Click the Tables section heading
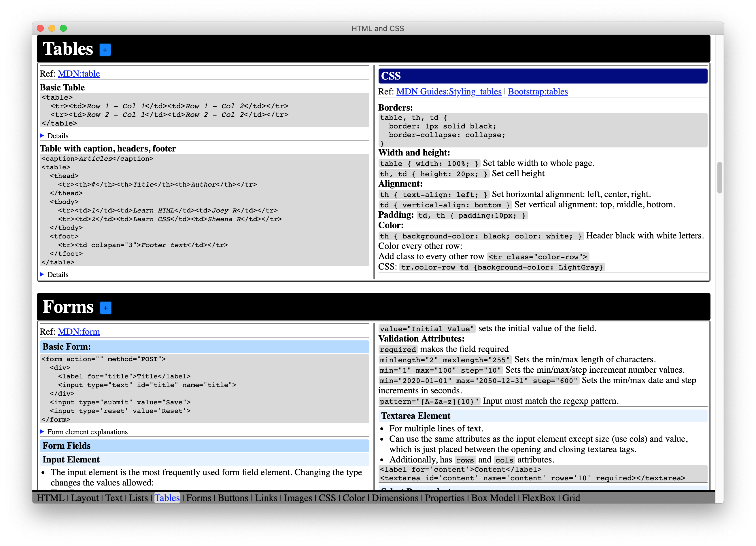 pos(68,49)
